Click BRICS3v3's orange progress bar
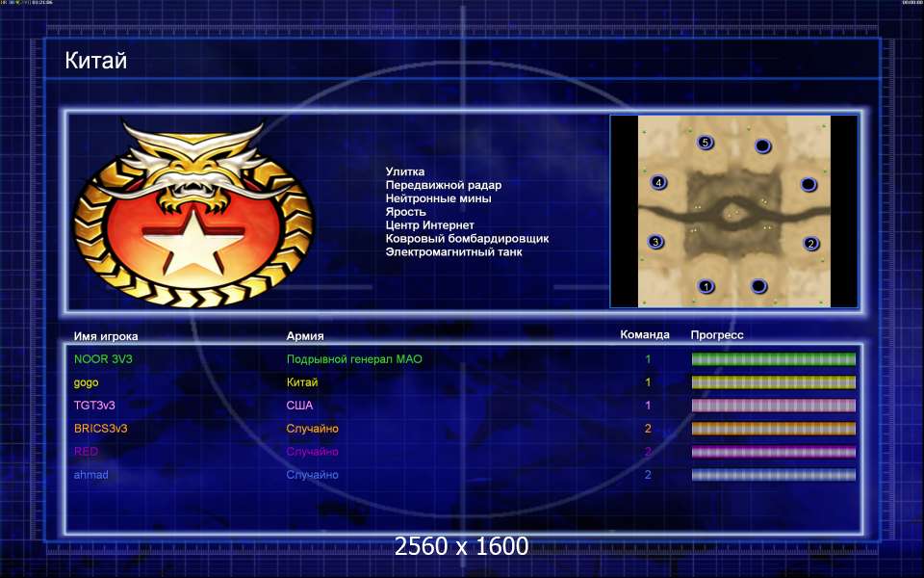924x578 pixels. 774,428
